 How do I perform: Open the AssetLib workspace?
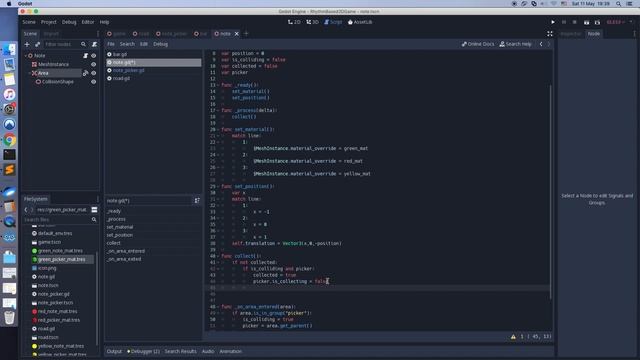pos(360,22)
